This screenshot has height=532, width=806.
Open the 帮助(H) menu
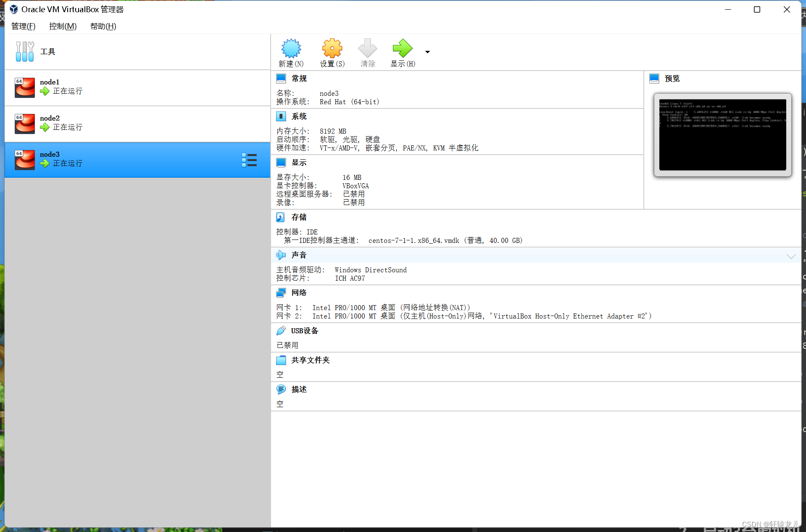103,26
